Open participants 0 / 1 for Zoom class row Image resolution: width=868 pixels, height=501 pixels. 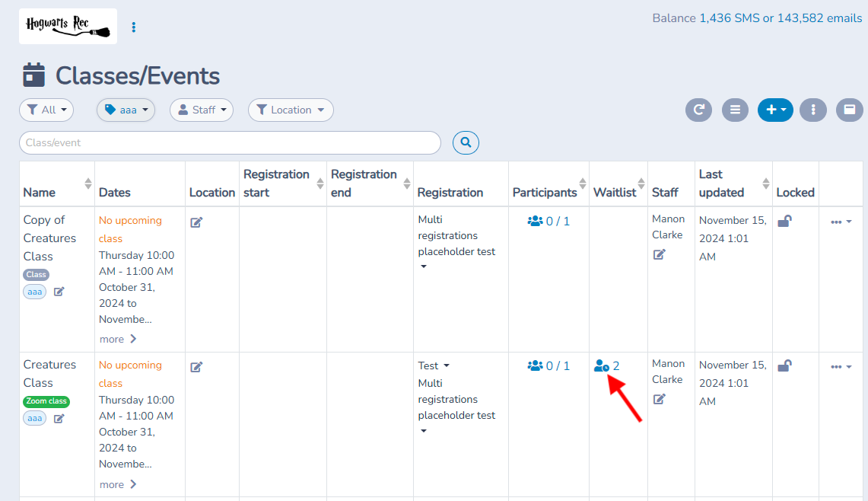coord(548,365)
